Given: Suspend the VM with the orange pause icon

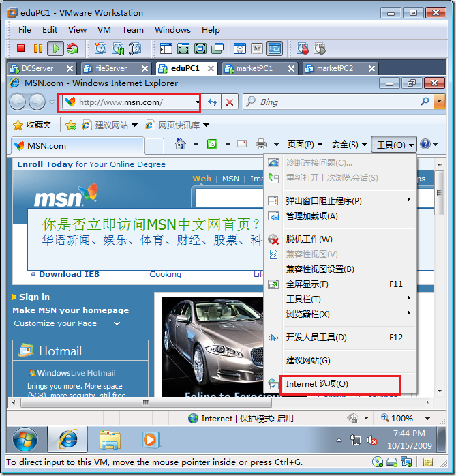Looking at the screenshot, I should [x=38, y=48].
